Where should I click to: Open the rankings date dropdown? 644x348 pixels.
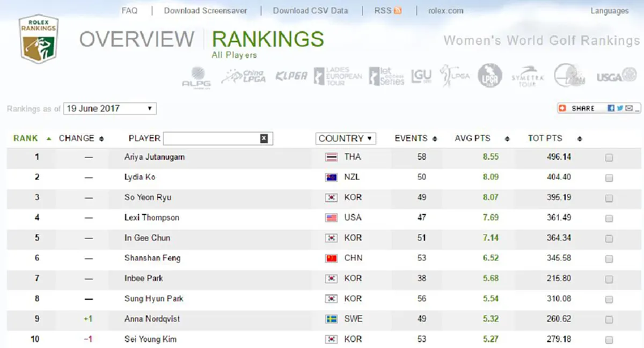tap(110, 108)
